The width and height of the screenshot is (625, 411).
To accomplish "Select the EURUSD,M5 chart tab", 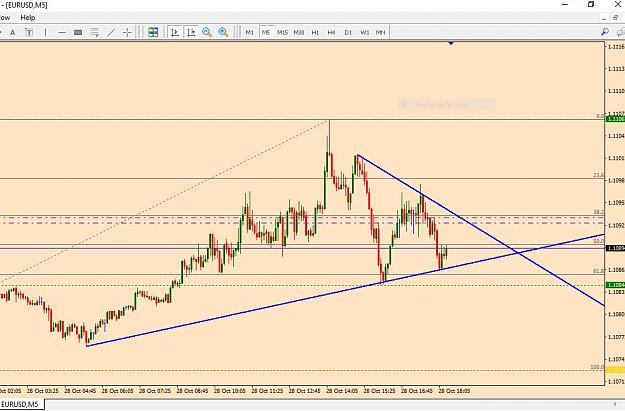I will pyautogui.click(x=20, y=404).
